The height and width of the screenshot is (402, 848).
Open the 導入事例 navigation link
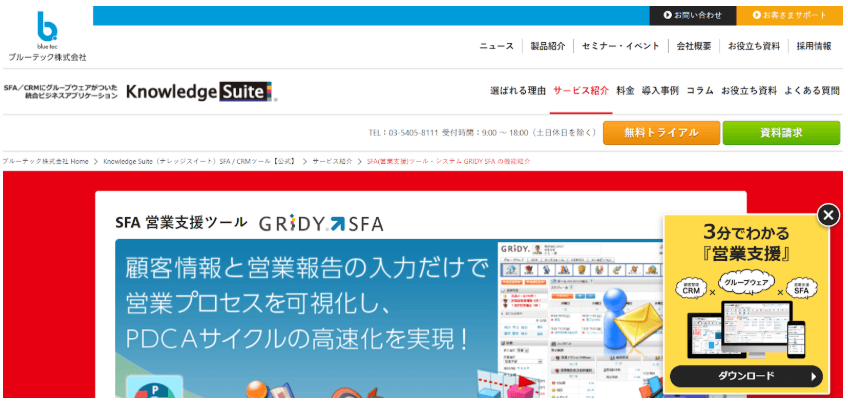(x=660, y=90)
